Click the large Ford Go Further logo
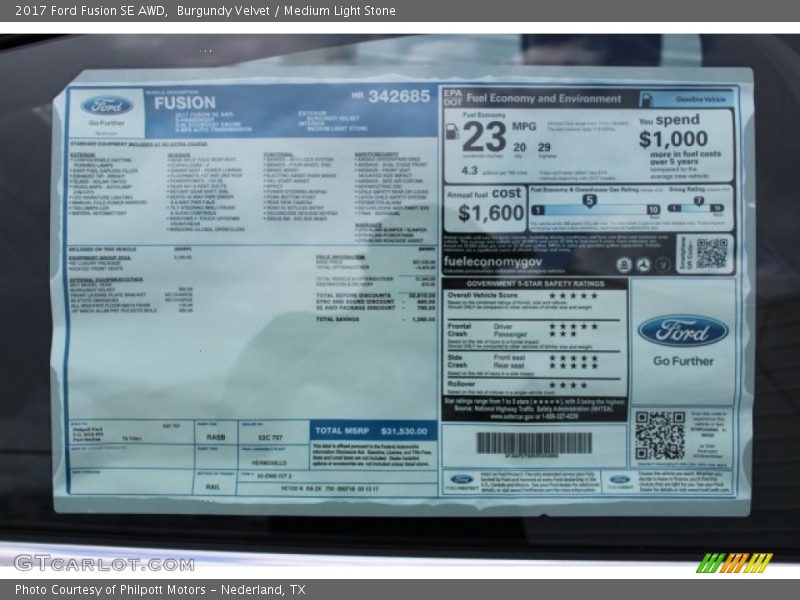 (x=683, y=331)
